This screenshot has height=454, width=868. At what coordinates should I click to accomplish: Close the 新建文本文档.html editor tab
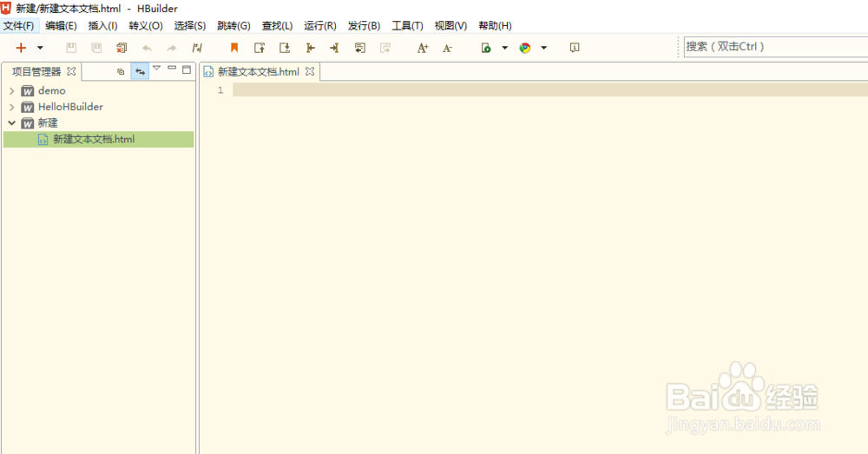point(310,71)
